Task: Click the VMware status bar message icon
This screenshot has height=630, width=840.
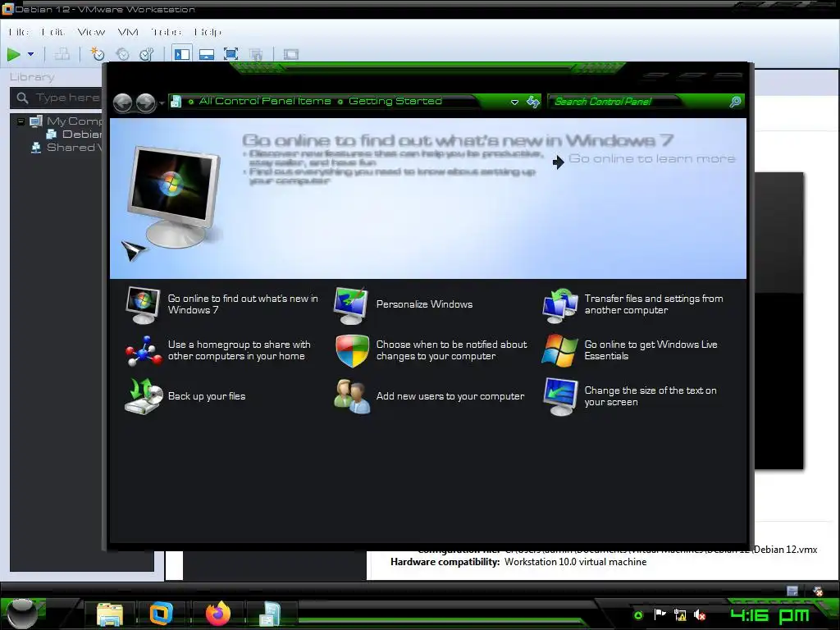Action: click(x=818, y=591)
